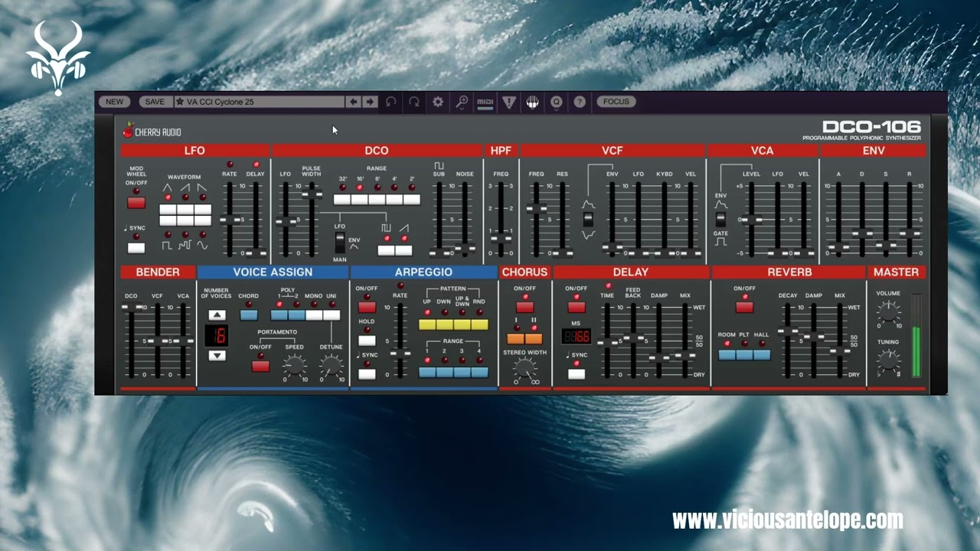Viewport: 980px width, 551px height.
Task: Select the 2' DCO range button
Action: (x=412, y=200)
